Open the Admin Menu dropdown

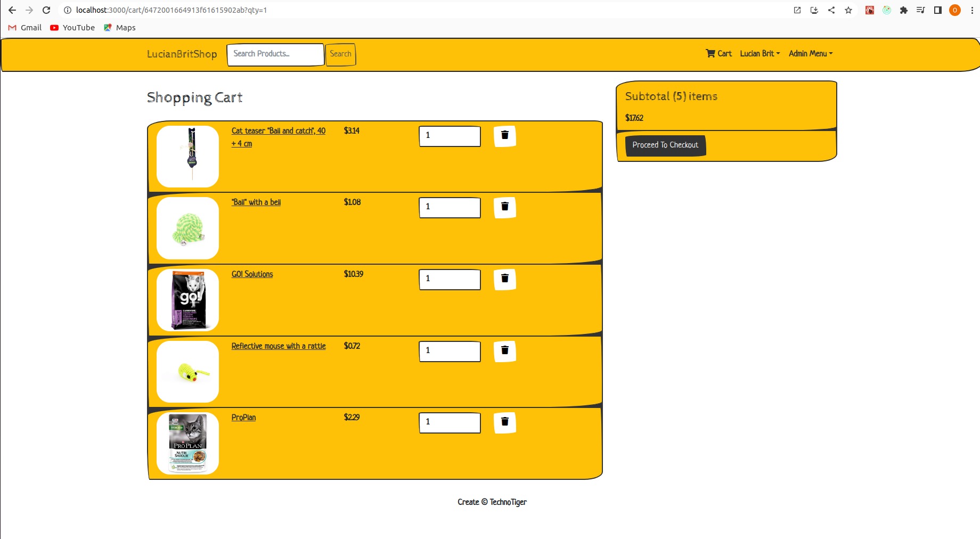[810, 54]
